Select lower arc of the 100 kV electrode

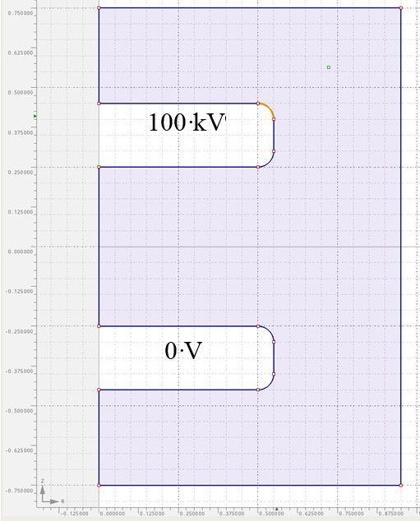tap(269, 162)
